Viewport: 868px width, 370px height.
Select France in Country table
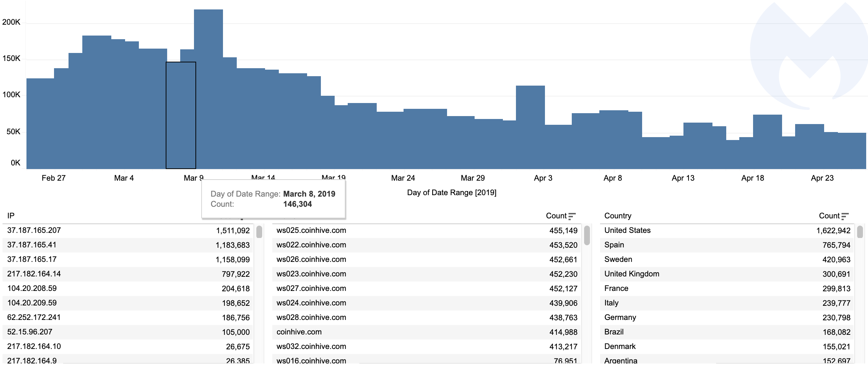616,288
